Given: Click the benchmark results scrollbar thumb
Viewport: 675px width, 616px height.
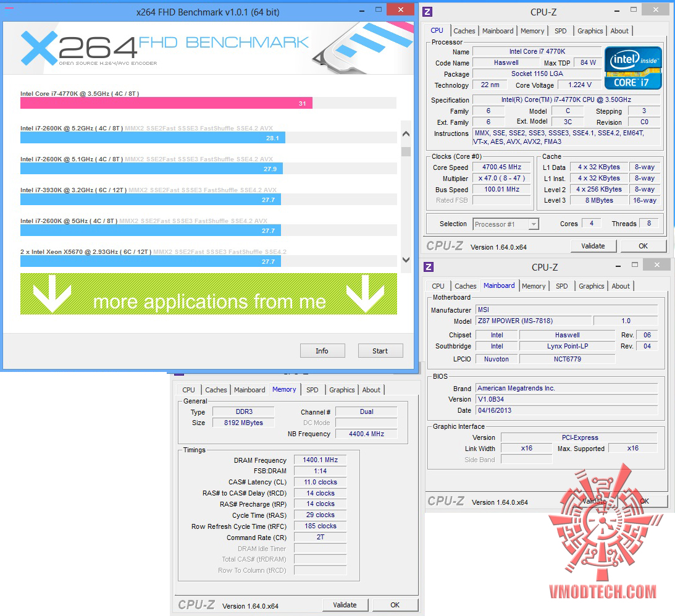Looking at the screenshot, I should click(x=406, y=151).
